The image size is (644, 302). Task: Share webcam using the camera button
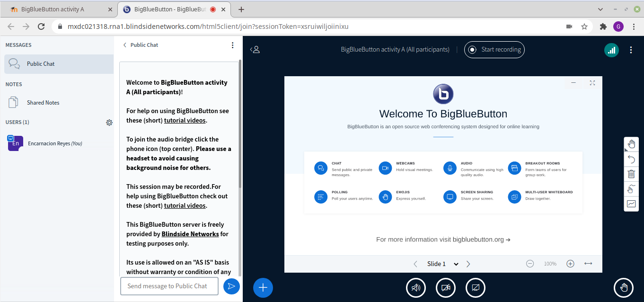(x=445, y=287)
